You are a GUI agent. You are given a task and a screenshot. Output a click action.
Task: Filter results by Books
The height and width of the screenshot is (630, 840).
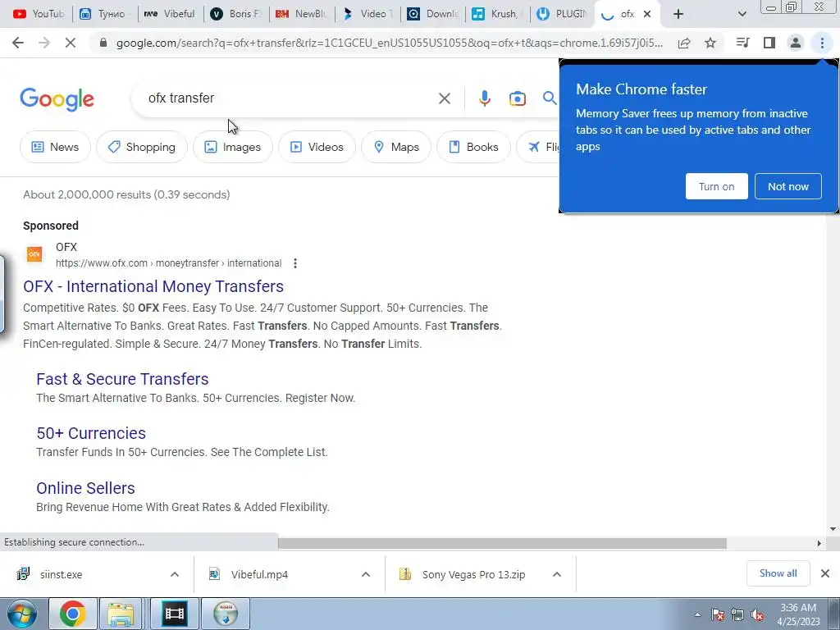click(473, 147)
